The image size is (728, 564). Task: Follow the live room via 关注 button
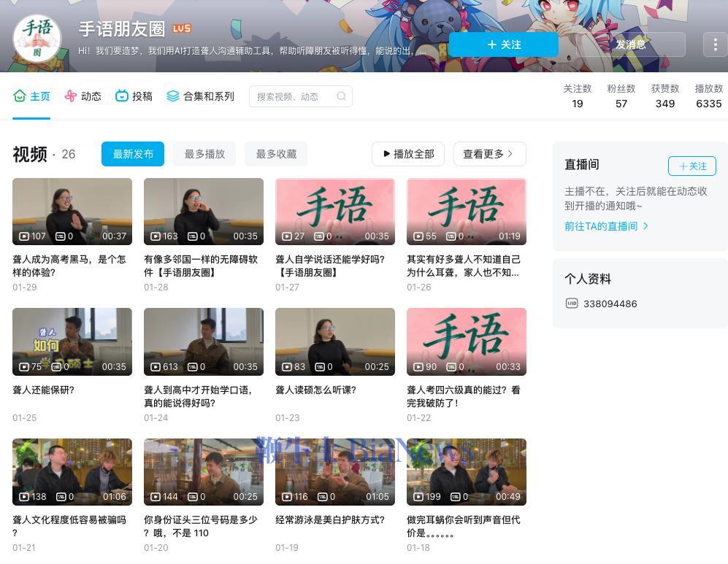click(x=691, y=166)
